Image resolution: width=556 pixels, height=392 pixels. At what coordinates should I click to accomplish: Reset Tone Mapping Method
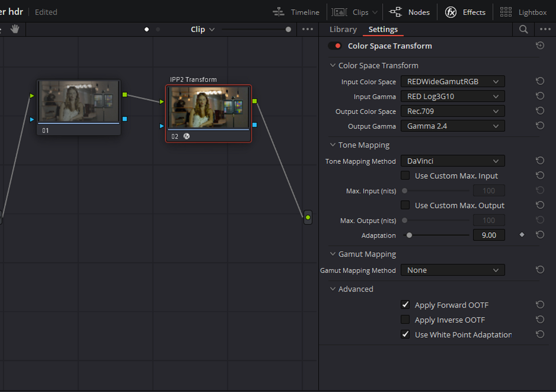540,161
